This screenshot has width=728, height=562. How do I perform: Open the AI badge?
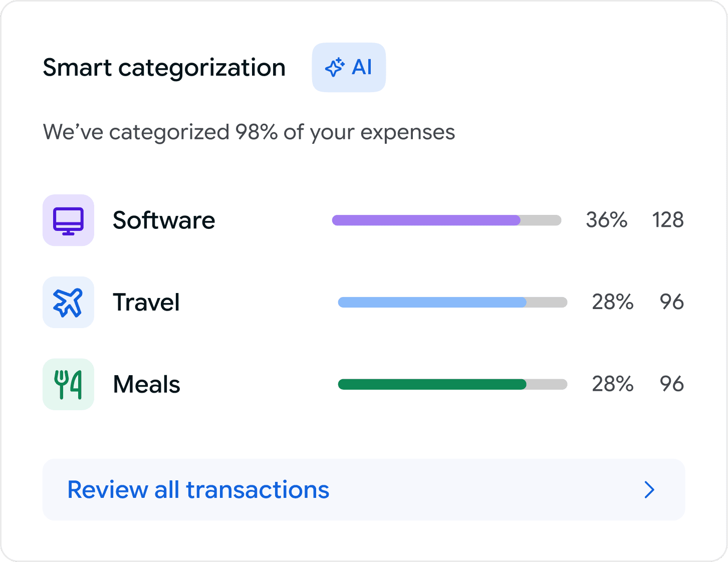tap(349, 68)
